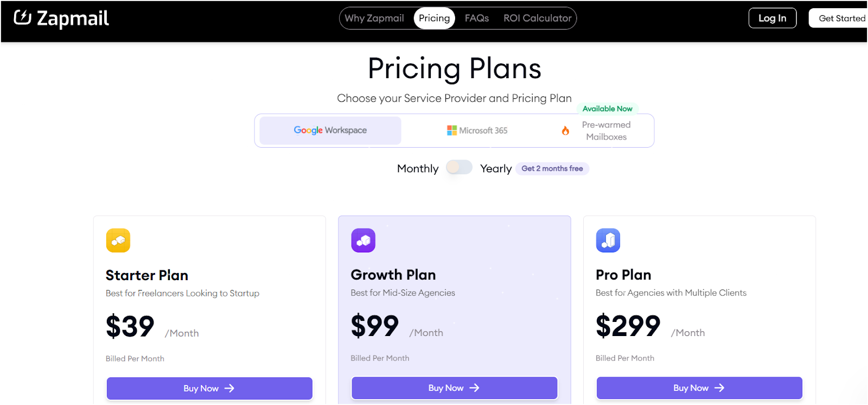
Task: Select the Monthly billing label
Action: (x=418, y=169)
